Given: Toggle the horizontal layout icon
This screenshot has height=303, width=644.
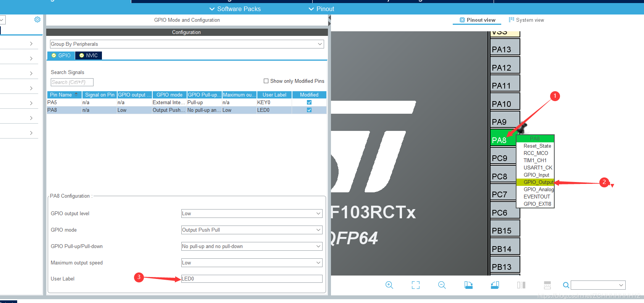Looking at the screenshot, I should click(547, 285).
